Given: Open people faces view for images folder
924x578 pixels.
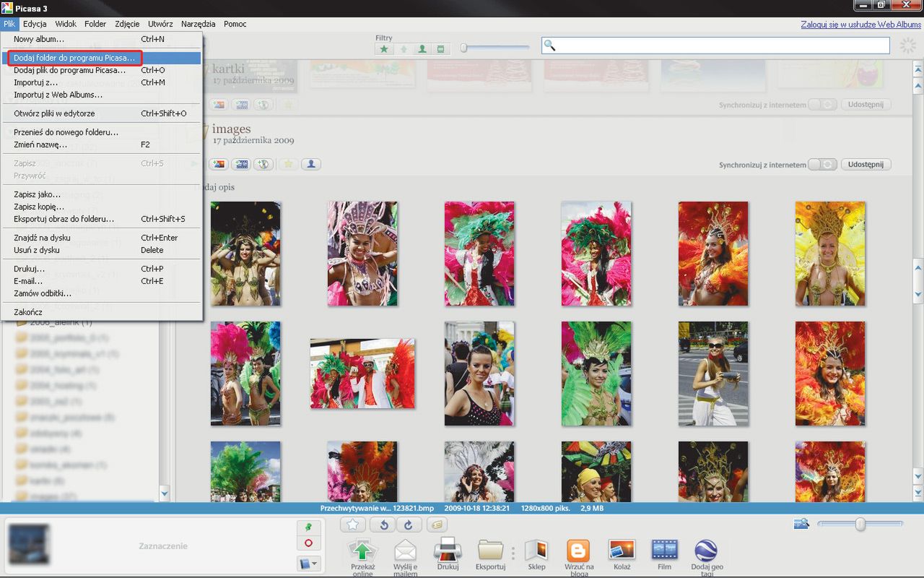Looking at the screenshot, I should coord(311,165).
